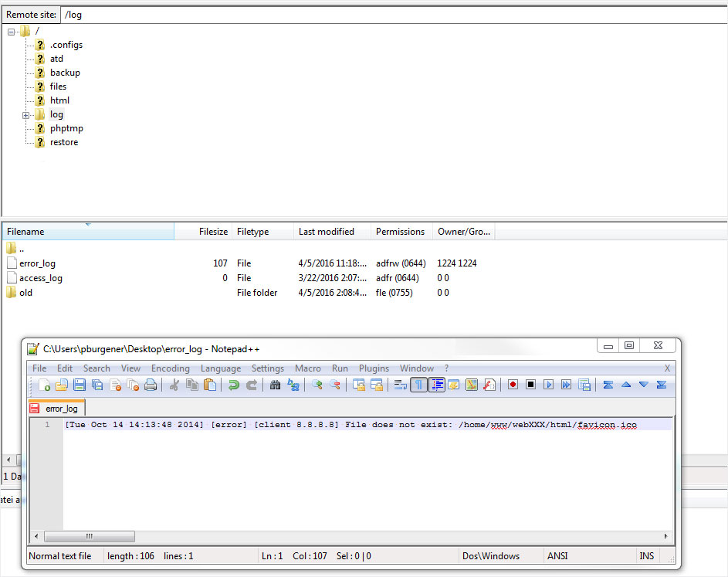The width and height of the screenshot is (728, 577).
Task: Select the error_log document tab
Action: 56,409
